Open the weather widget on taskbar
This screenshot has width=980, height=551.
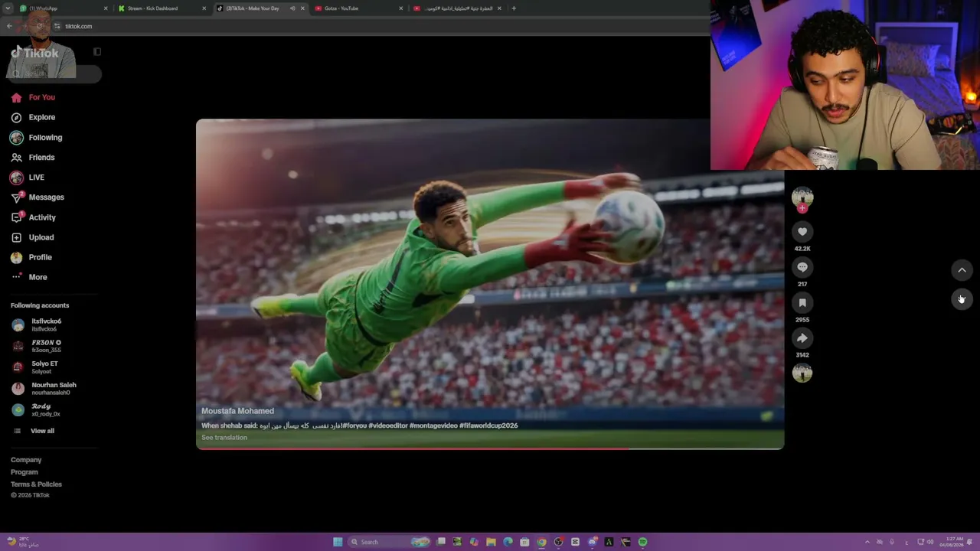tap(23, 542)
